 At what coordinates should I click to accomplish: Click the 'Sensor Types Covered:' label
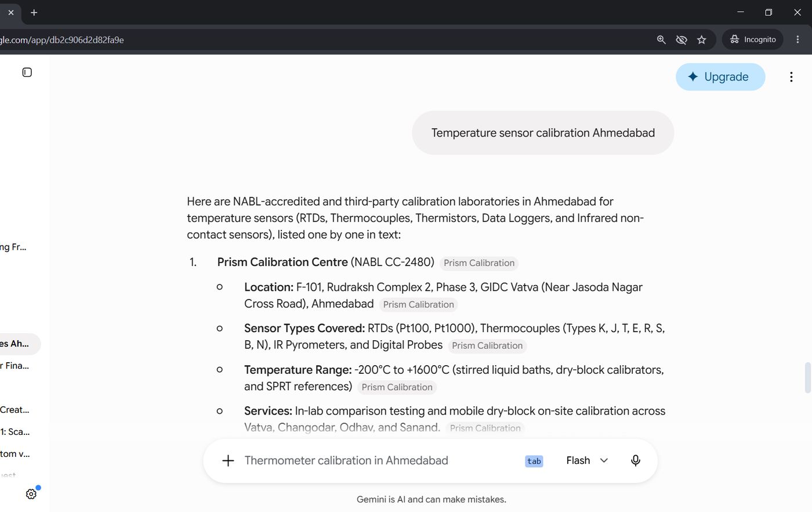tap(304, 328)
